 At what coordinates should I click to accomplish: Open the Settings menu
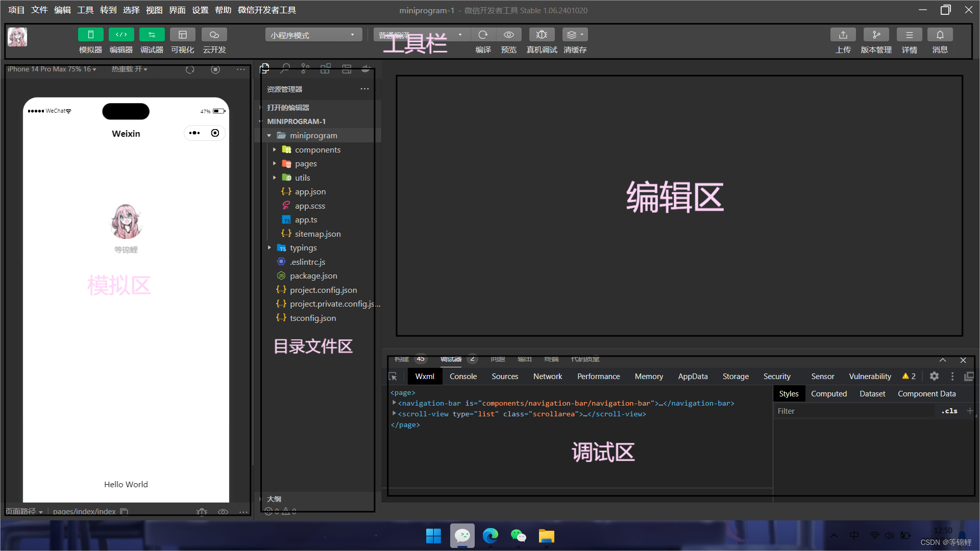tap(200, 10)
